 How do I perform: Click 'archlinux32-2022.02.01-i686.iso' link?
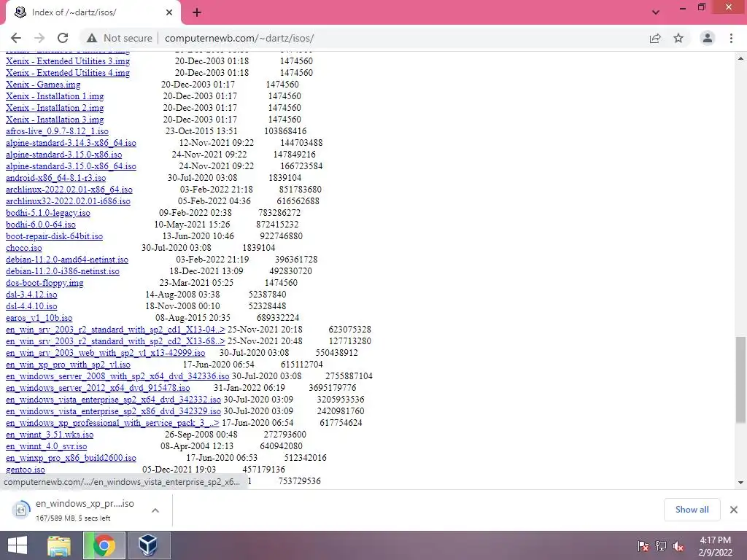[x=68, y=201]
